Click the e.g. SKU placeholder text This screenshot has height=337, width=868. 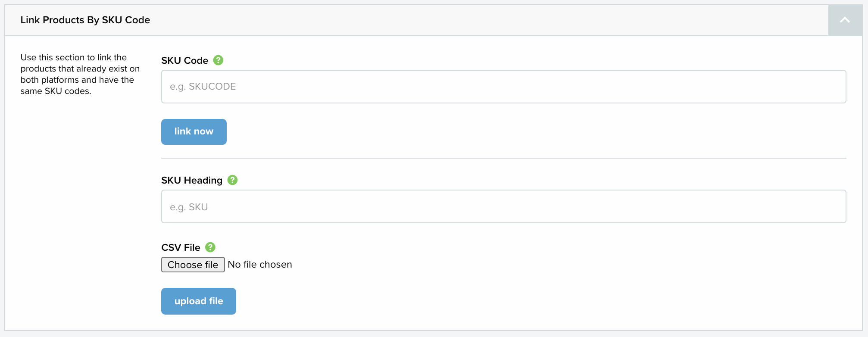click(189, 207)
